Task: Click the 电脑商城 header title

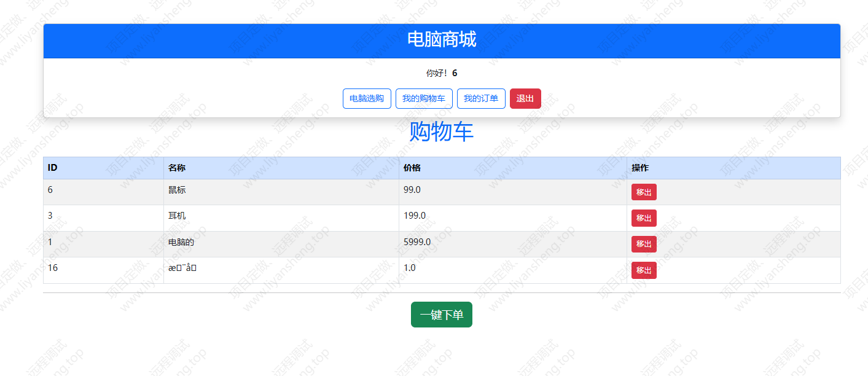Action: click(442, 39)
